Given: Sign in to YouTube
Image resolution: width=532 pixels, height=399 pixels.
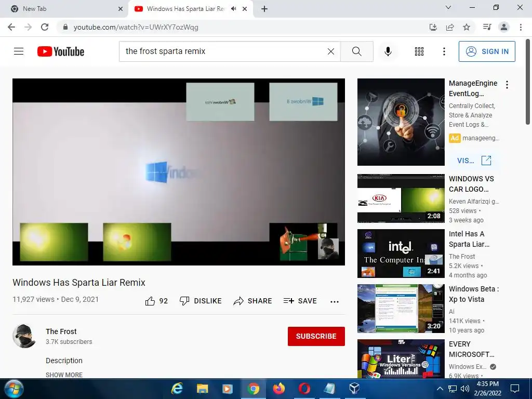Looking at the screenshot, I should coord(487,51).
